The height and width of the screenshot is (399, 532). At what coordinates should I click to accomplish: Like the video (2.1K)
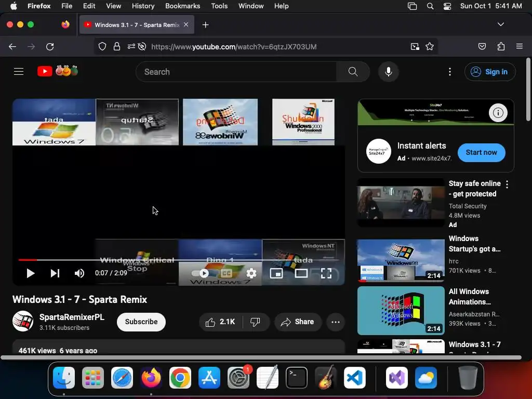(x=220, y=322)
